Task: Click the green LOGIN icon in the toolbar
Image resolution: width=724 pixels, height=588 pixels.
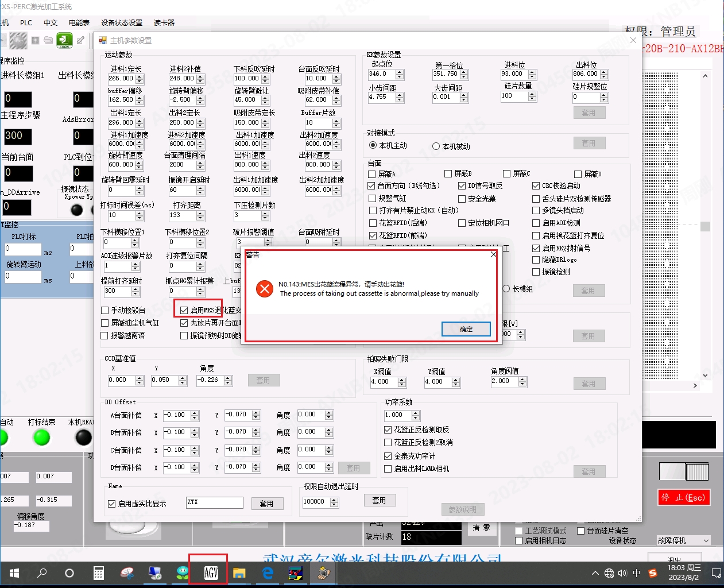Action: pos(64,40)
